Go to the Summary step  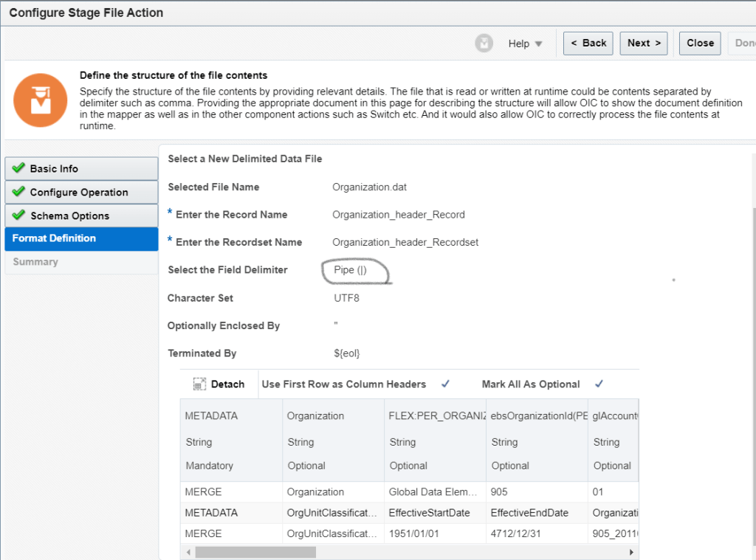[x=35, y=262]
